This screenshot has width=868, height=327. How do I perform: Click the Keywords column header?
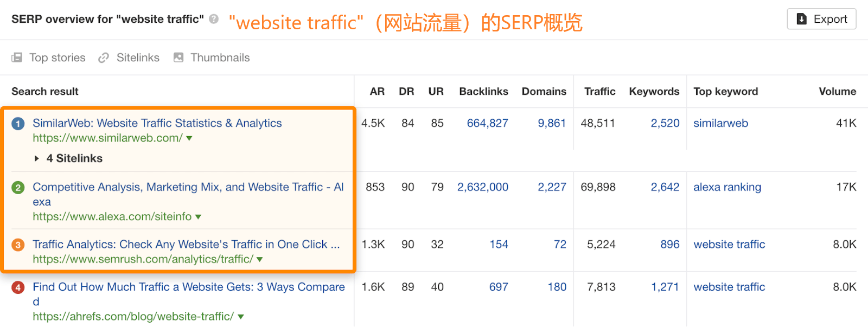point(654,92)
